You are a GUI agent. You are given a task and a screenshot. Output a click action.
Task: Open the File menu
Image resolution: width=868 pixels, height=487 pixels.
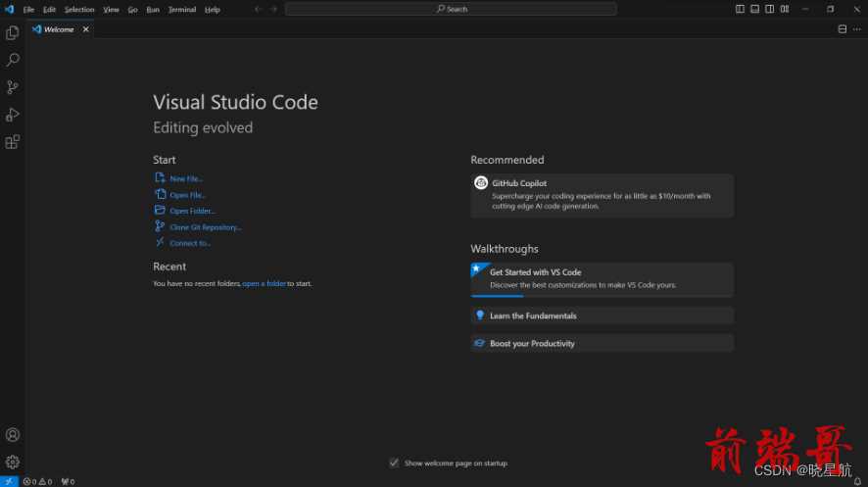28,10
